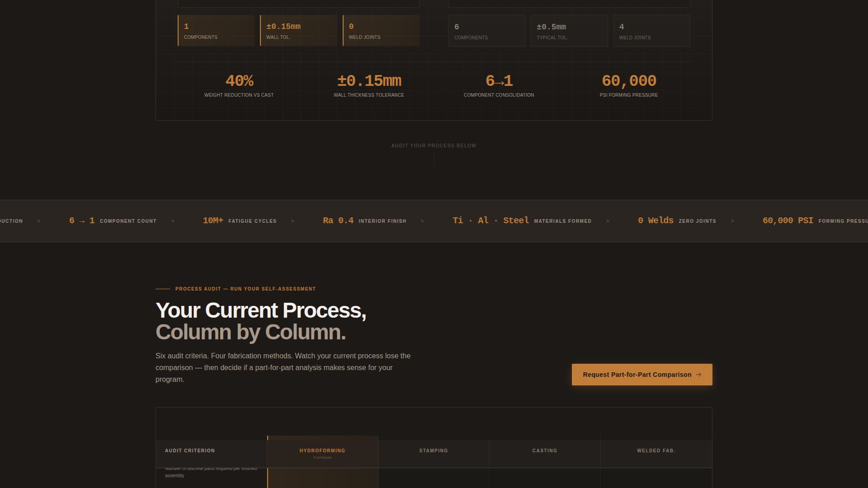Toggle the ±0.15mm Wall Tol. card
This screenshot has height=488, width=868.
coord(298,31)
